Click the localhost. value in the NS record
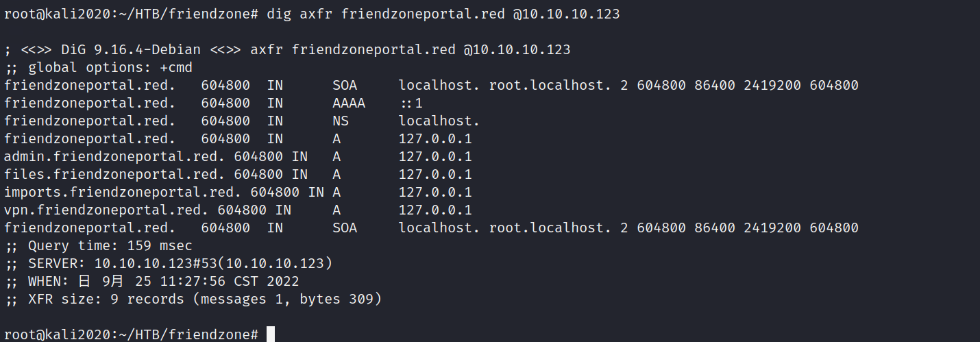The image size is (980, 342). pyautogui.click(x=439, y=121)
